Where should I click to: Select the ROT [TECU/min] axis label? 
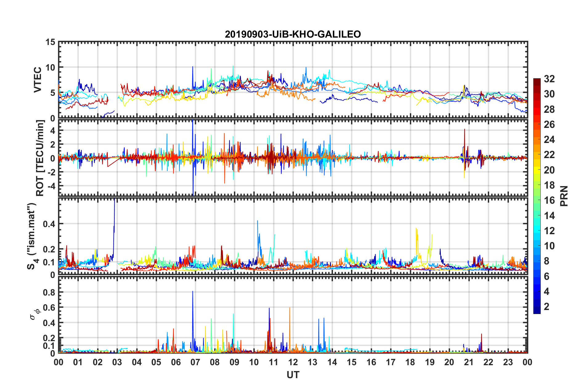tap(40, 158)
